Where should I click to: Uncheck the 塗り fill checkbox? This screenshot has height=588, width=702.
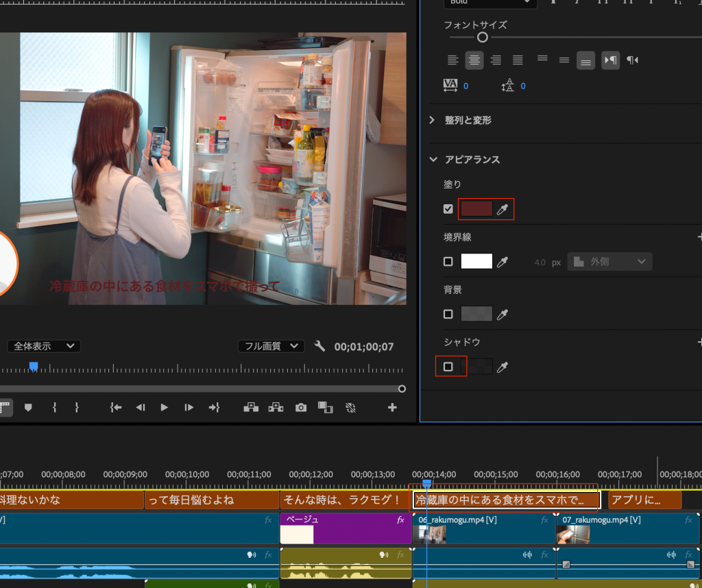(x=448, y=209)
